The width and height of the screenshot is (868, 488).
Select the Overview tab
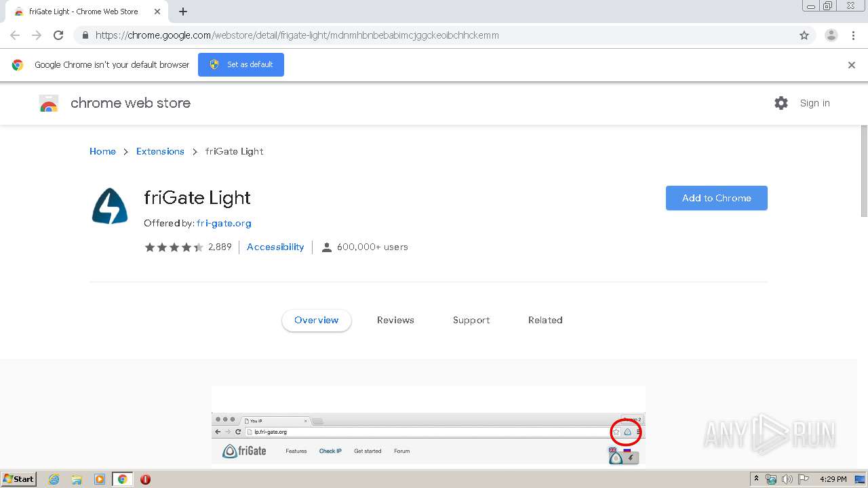coord(317,321)
